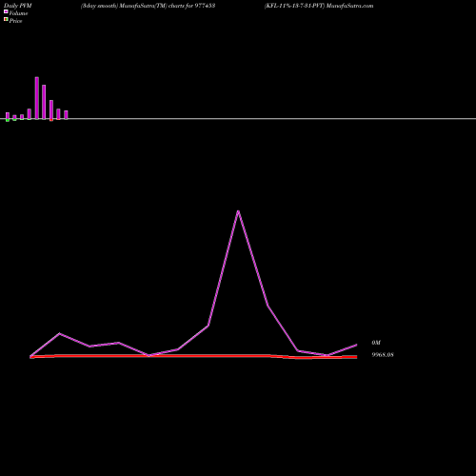Click the 'KFL-11%-18-7-31-PVT' header text
The height and width of the screenshot is (476, 476).
point(295,6)
